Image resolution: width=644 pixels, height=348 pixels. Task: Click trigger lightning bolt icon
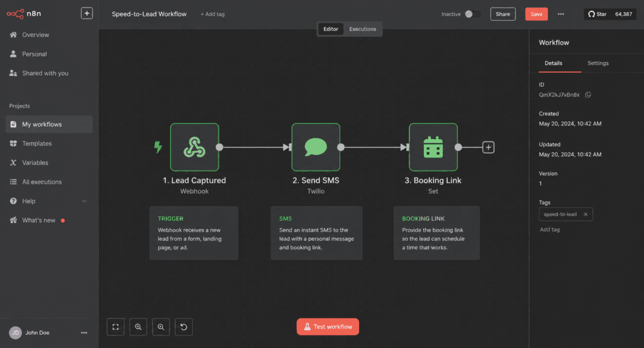(x=158, y=147)
